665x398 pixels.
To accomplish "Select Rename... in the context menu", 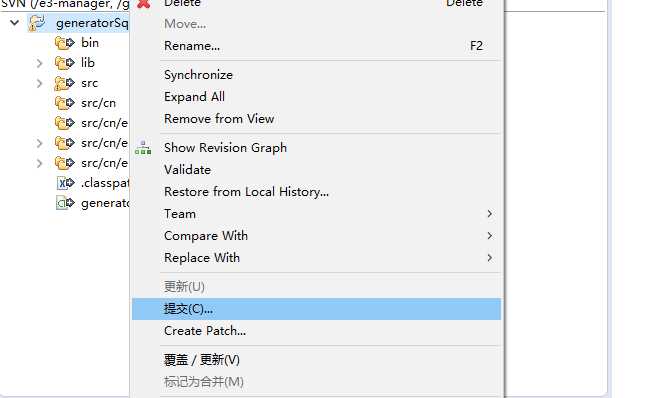I will 316,46.
